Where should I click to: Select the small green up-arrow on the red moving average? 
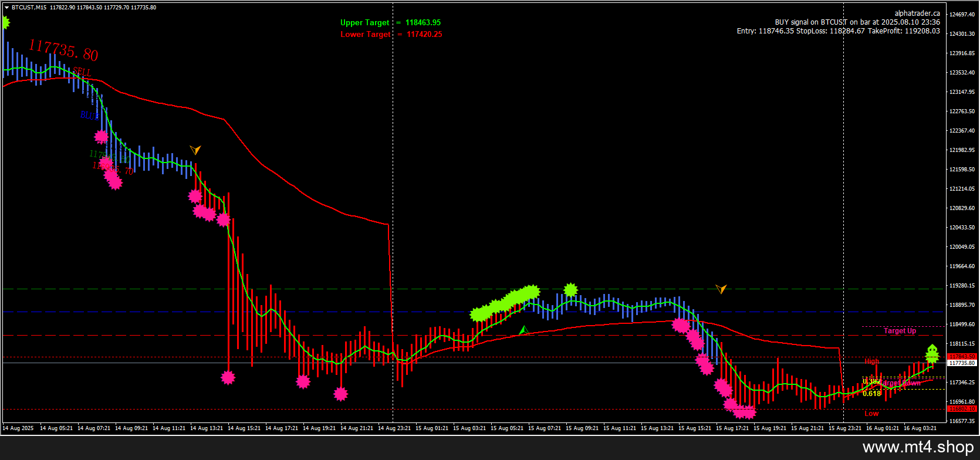pyautogui.click(x=524, y=330)
